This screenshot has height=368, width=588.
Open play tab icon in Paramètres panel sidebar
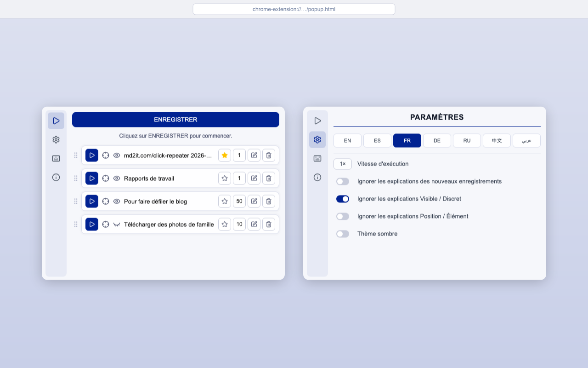click(317, 121)
